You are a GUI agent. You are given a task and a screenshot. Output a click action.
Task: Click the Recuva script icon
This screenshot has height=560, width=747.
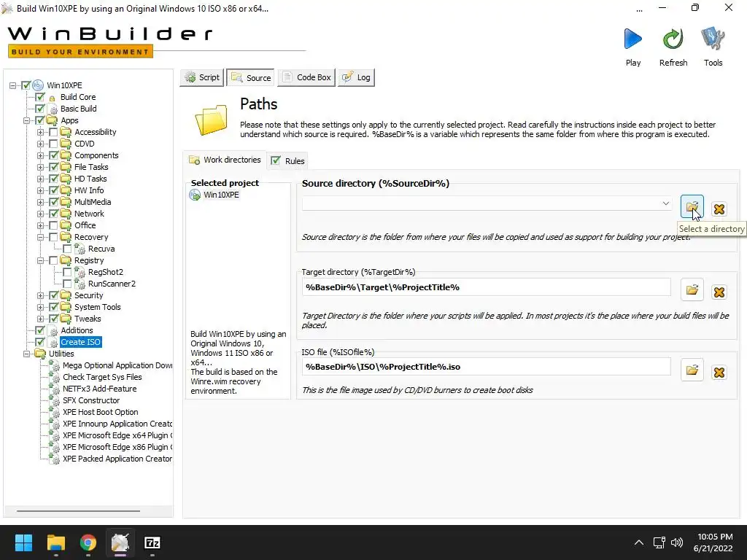pos(80,249)
